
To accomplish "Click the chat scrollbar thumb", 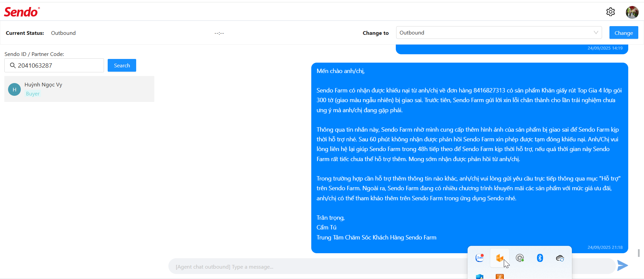I will 639,253.
